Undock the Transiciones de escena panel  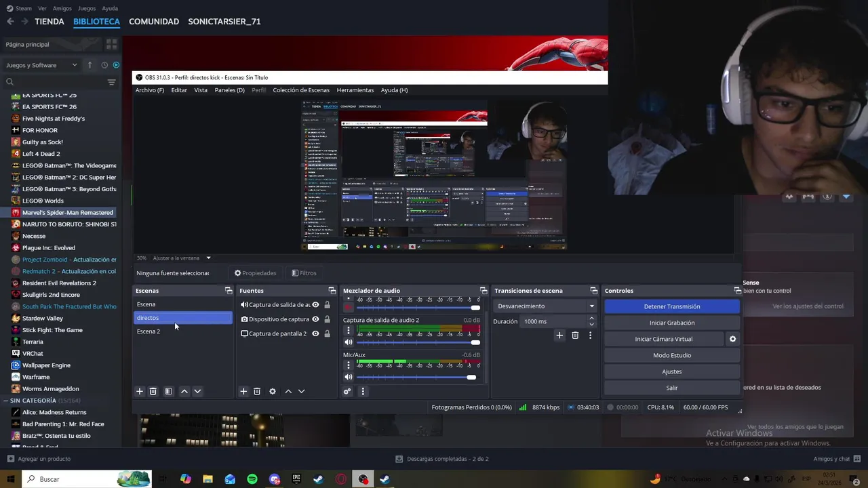click(x=593, y=290)
